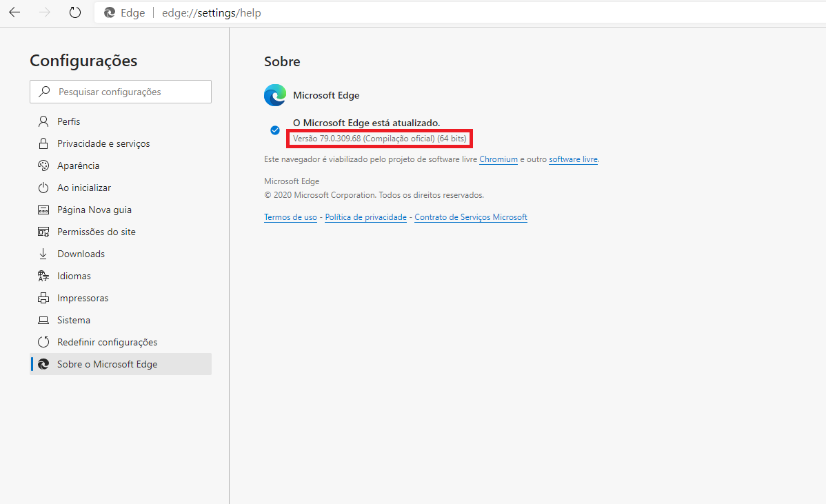The image size is (826, 504).
Task: Click the power icon for Ao inicializar
Action: (x=43, y=188)
